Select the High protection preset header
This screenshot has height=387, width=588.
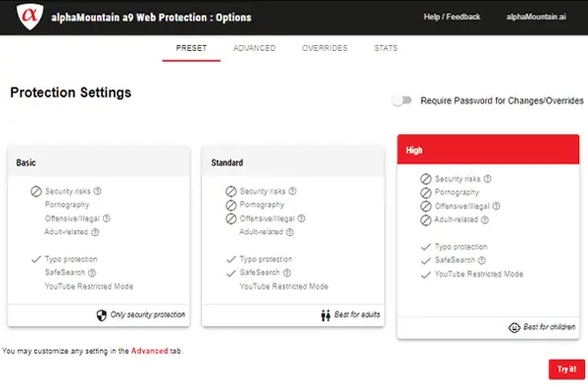(x=488, y=150)
